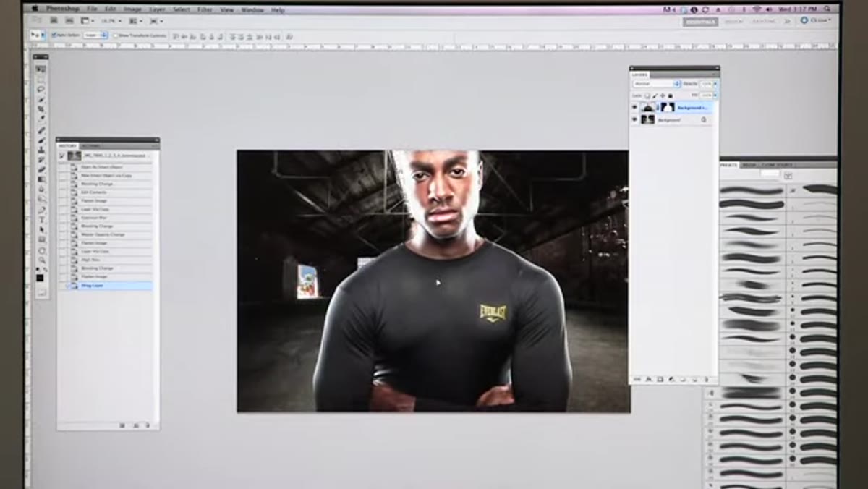Select the Rectangular Marquee tool
The width and height of the screenshot is (868, 489).
[x=41, y=79]
